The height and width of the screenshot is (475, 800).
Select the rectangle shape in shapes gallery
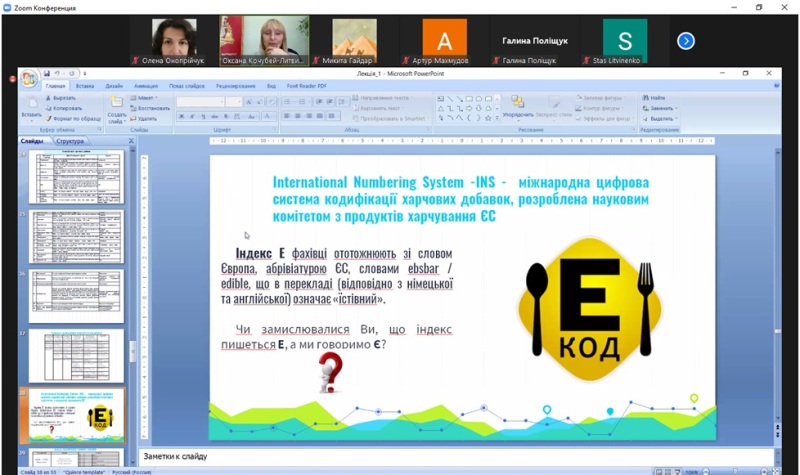[x=469, y=98]
